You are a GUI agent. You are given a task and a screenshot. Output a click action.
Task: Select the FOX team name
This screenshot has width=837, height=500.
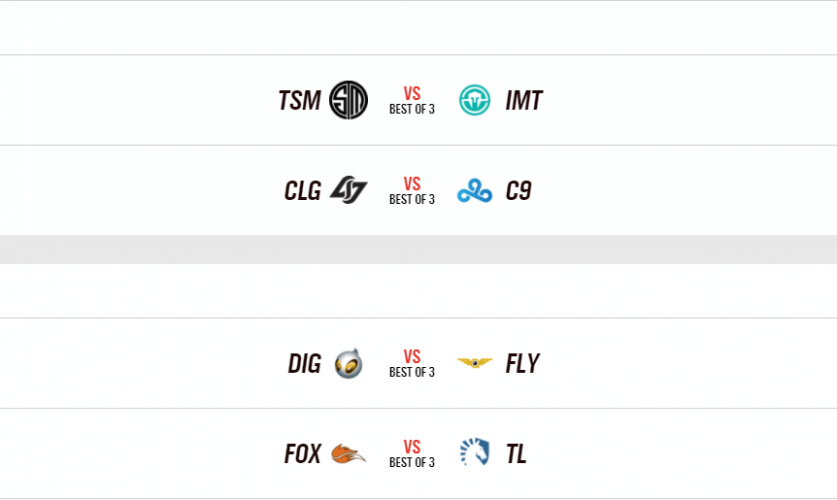coord(302,454)
